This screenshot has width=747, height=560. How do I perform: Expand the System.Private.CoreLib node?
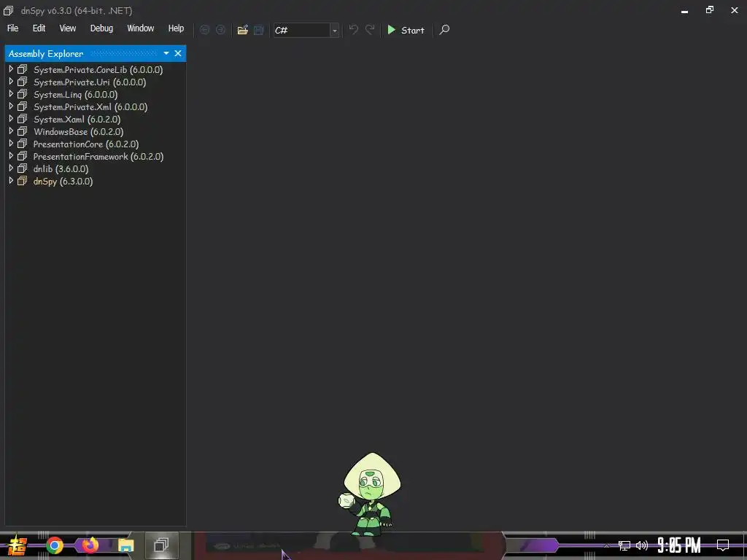11,69
